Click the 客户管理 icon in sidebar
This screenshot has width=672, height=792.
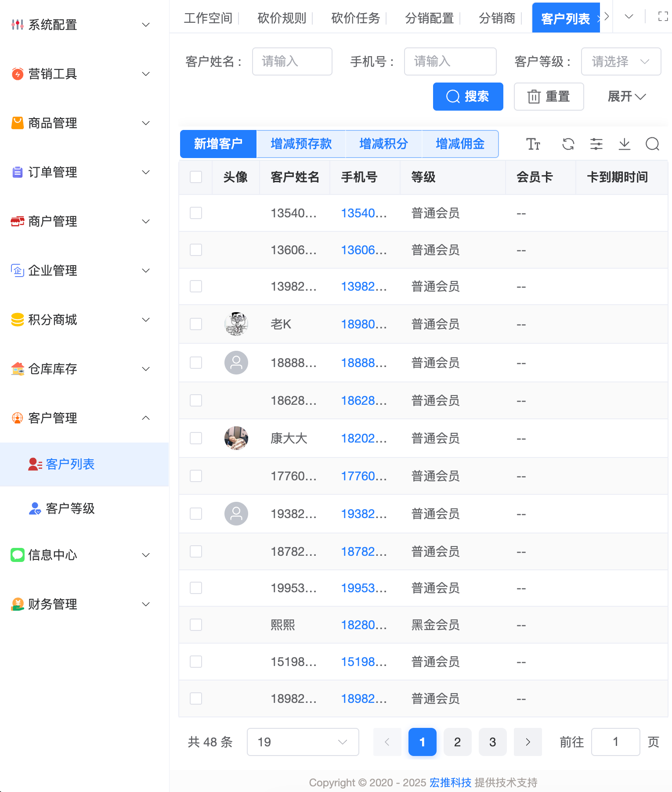18,418
